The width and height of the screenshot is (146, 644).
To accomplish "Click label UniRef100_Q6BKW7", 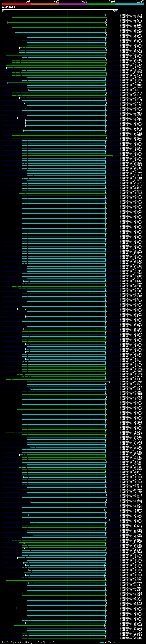I will click(131, 547).
